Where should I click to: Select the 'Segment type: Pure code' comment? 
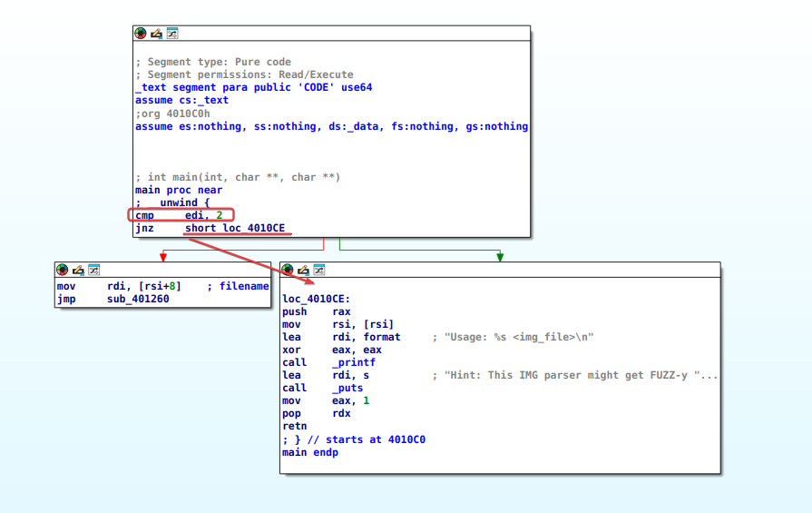213,62
